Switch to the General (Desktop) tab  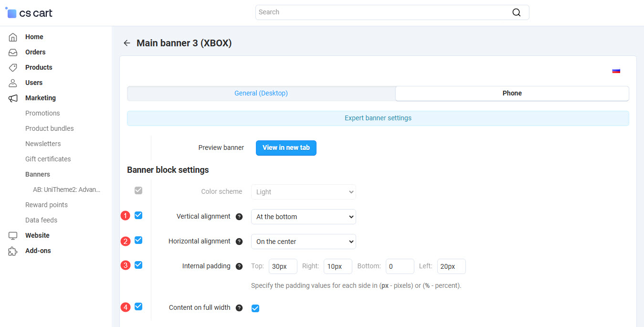[261, 94]
